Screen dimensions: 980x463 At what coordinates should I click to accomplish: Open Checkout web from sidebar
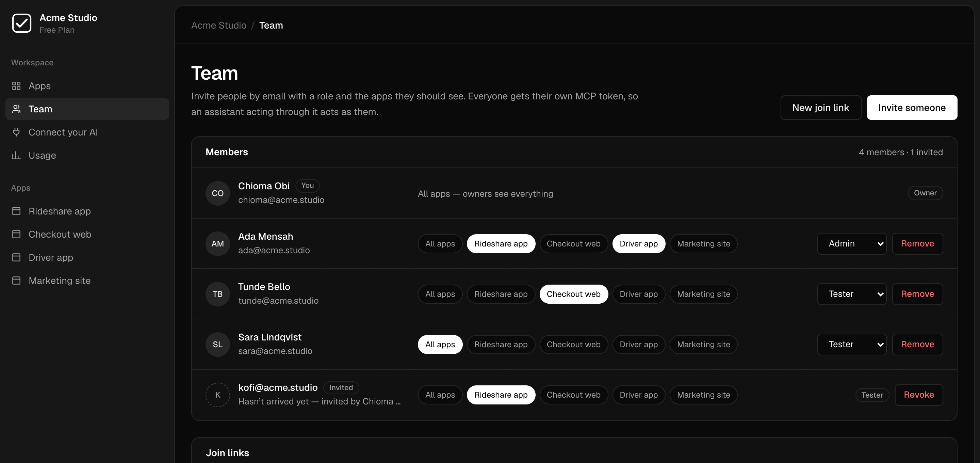coord(87,234)
